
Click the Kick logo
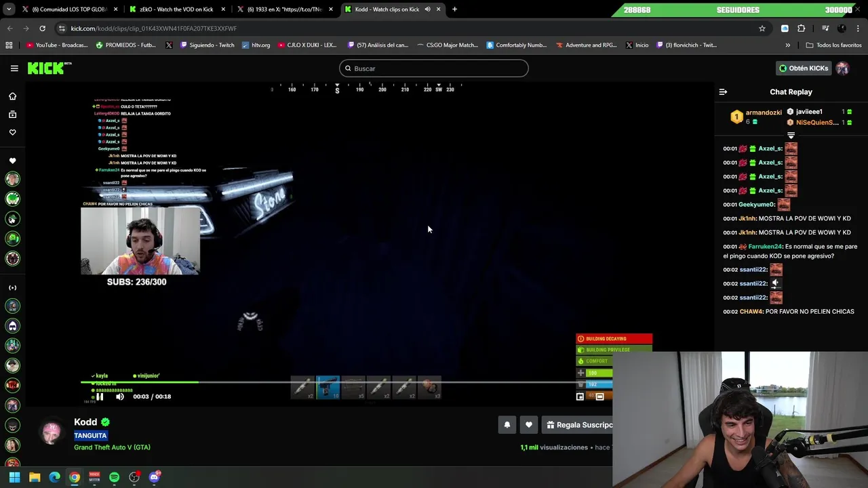point(49,68)
